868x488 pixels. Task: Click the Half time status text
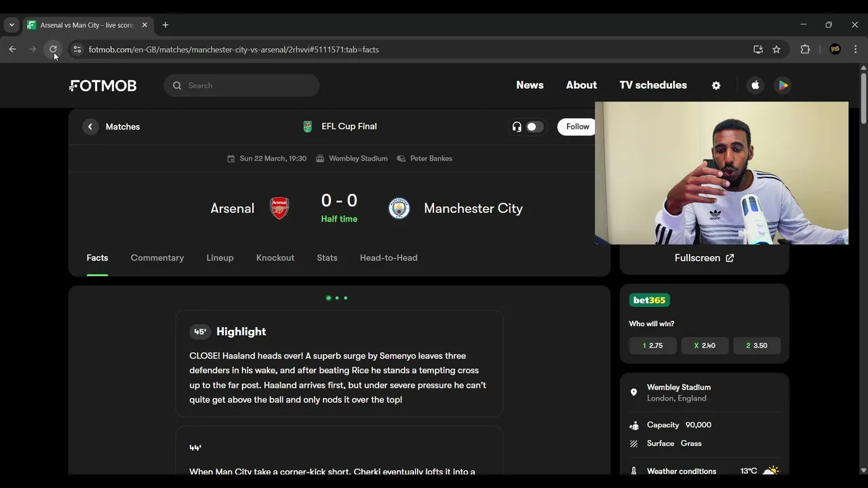coord(339,219)
